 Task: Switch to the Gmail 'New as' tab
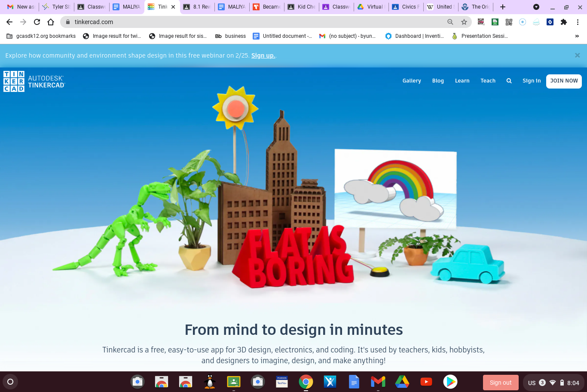point(20,7)
